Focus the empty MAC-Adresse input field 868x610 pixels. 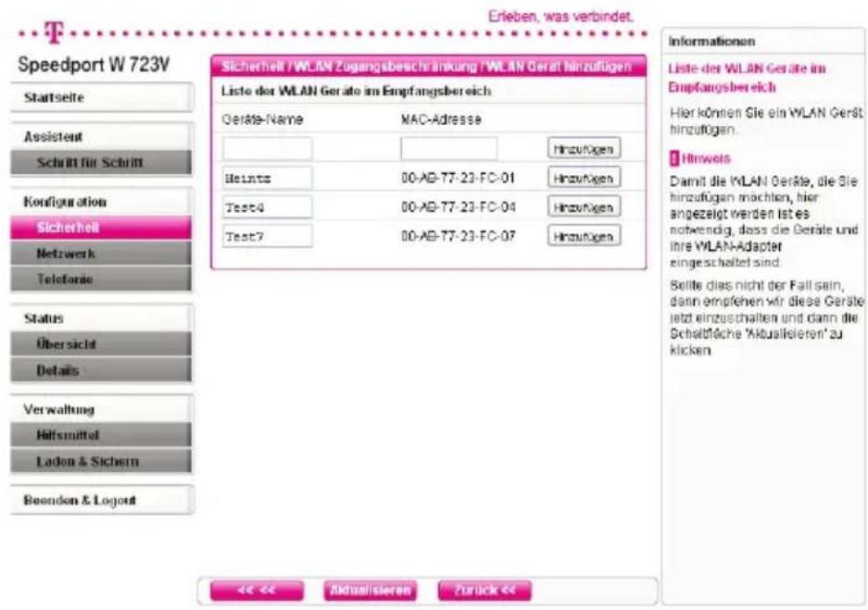coord(449,149)
